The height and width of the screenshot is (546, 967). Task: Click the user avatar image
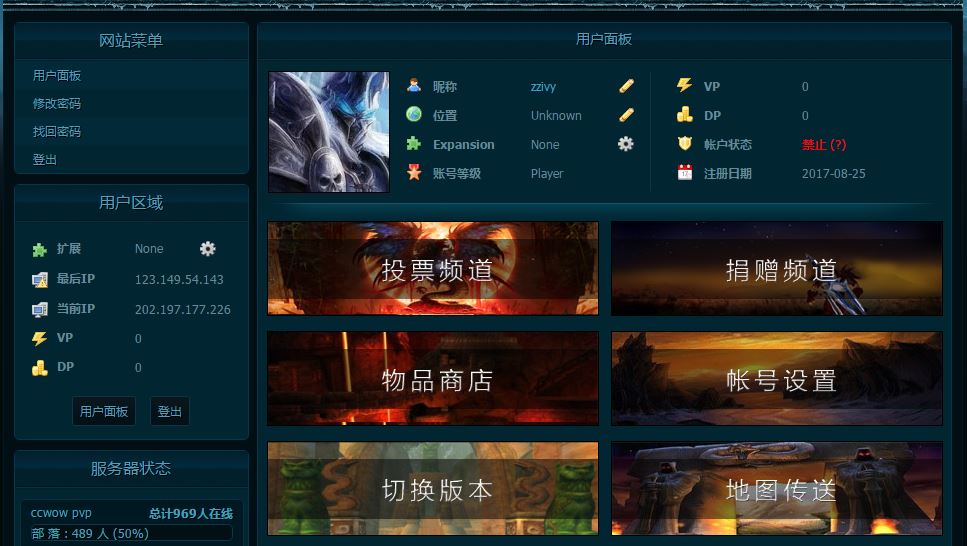pyautogui.click(x=329, y=132)
